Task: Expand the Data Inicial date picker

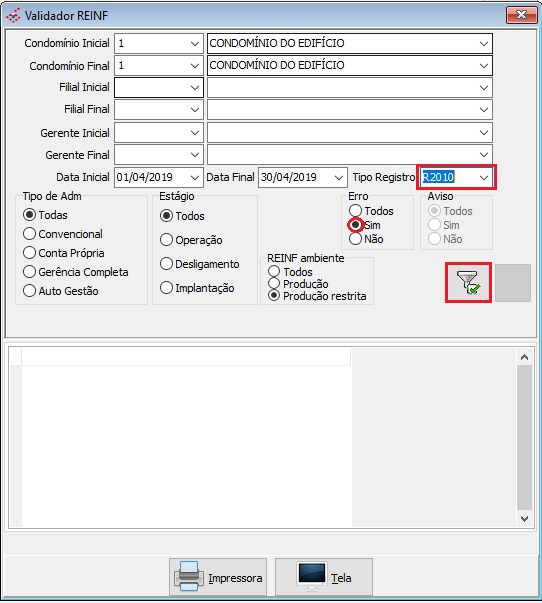Action: point(195,177)
